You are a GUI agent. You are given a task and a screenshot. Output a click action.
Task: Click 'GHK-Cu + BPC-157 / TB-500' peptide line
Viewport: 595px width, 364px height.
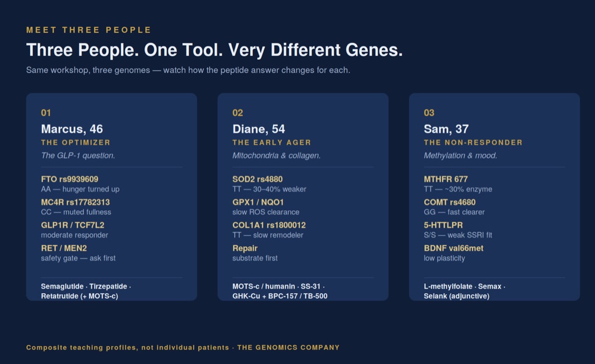pos(279,296)
